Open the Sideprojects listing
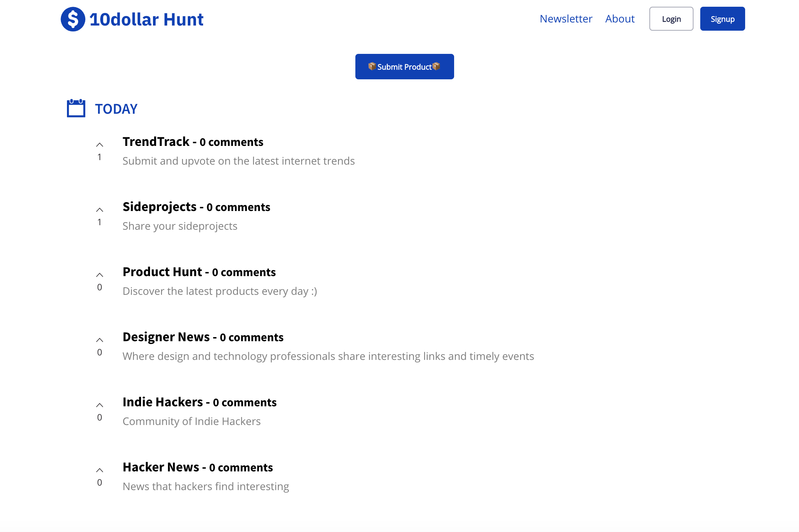This screenshot has width=799, height=532. [160, 207]
